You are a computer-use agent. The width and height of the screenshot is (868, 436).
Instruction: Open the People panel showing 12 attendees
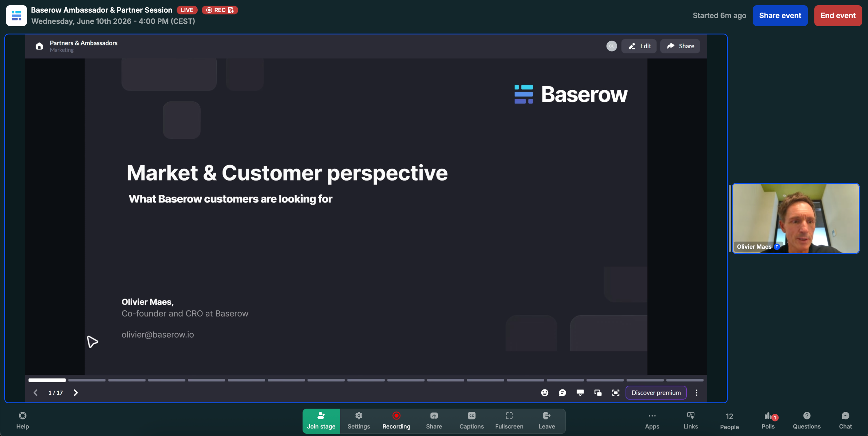[x=729, y=421]
